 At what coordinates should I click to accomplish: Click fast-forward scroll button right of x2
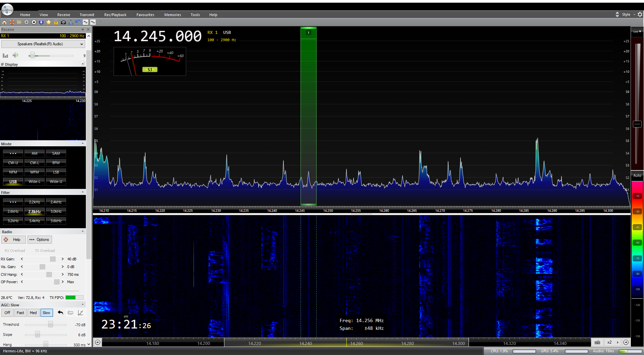[626, 342]
